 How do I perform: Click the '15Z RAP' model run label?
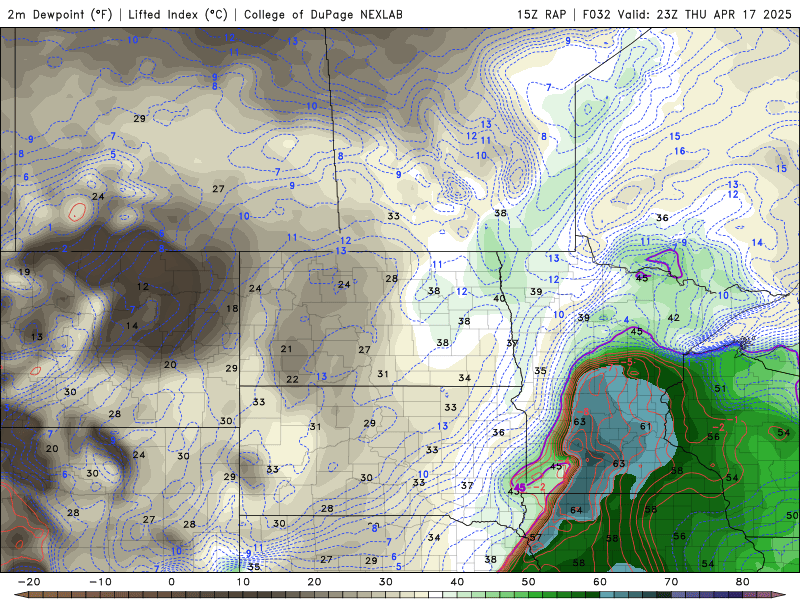[x=541, y=14]
